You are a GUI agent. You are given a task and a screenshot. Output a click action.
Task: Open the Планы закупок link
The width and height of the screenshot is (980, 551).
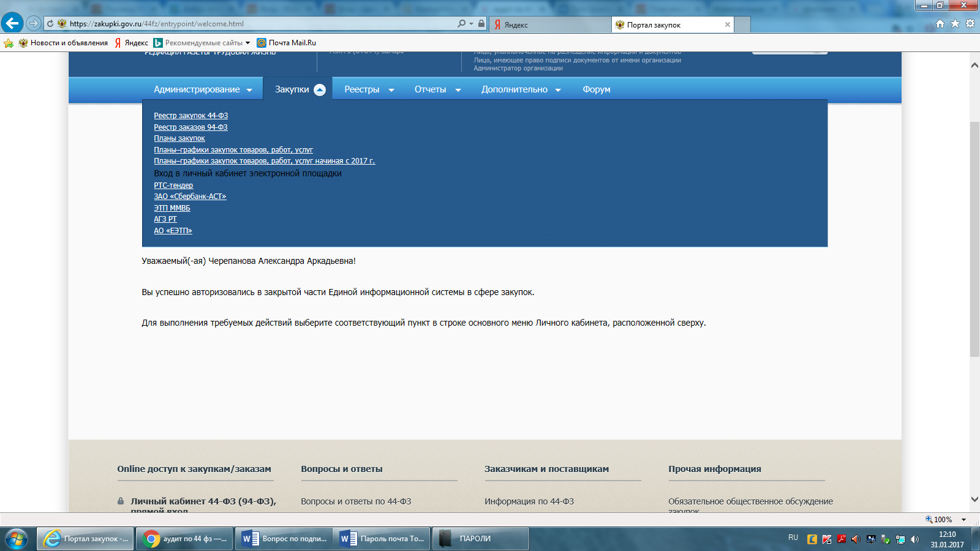(x=179, y=138)
